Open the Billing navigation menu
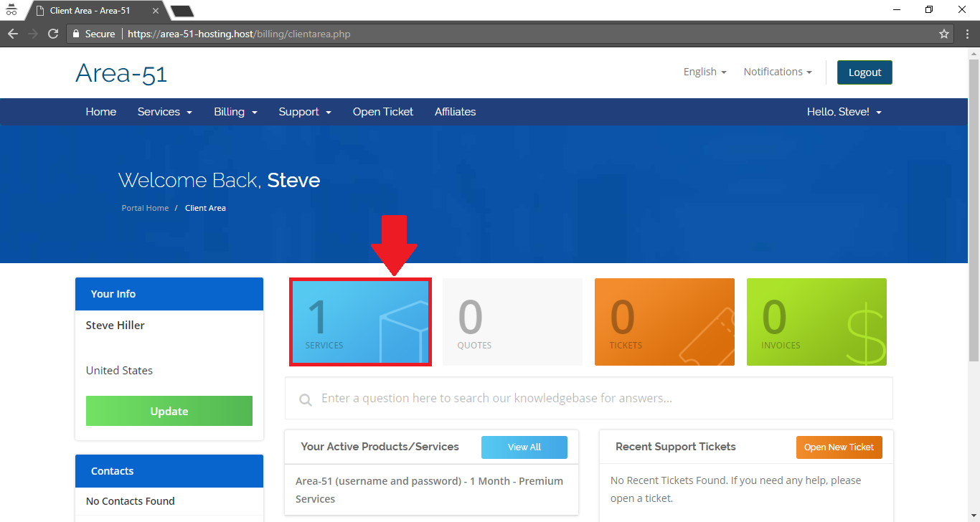The width and height of the screenshot is (980, 522). [235, 112]
